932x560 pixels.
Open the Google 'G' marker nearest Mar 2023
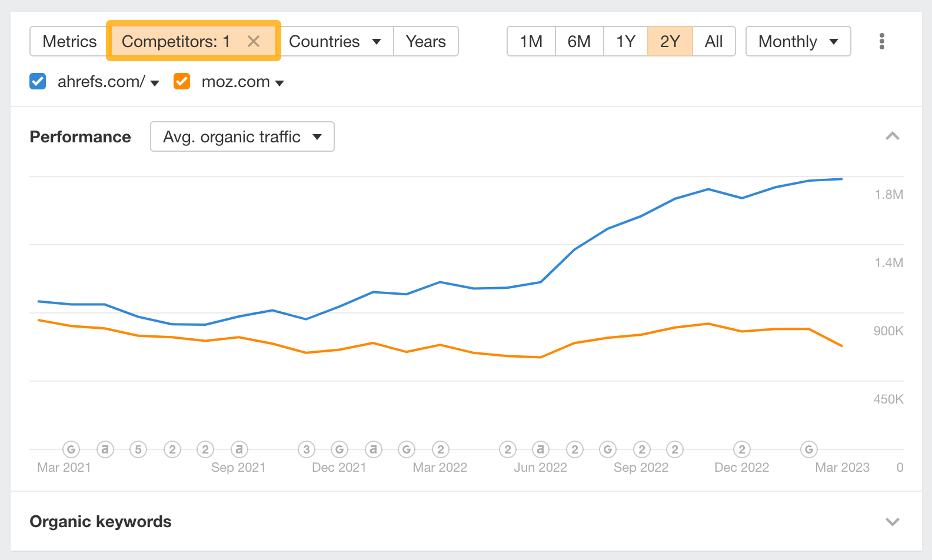(x=809, y=449)
